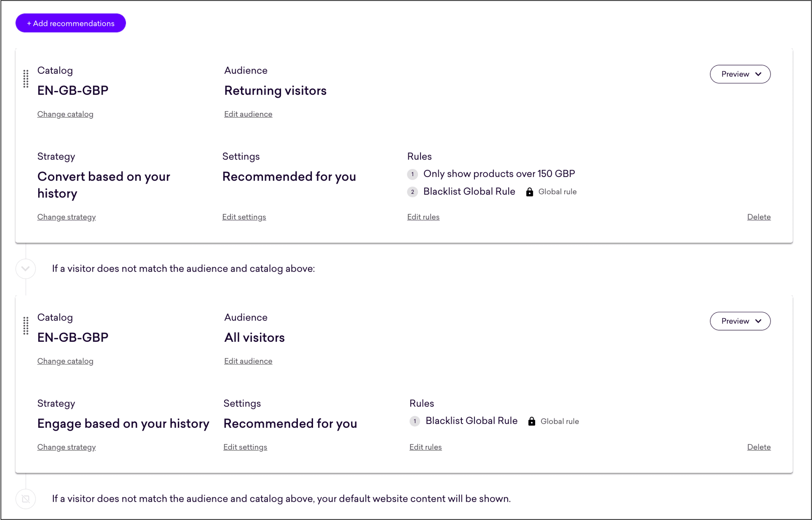Click Change strategy for Convert based on history
Screen dimensions: 812x520
click(67, 217)
